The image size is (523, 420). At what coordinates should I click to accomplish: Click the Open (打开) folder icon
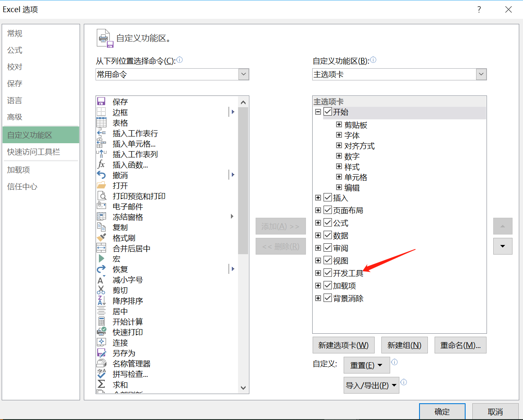pos(101,185)
